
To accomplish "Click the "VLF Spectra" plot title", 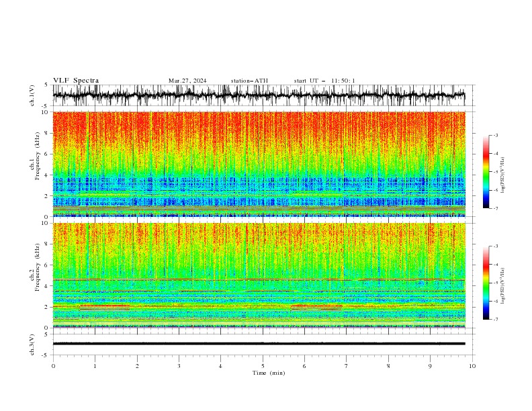I will coord(76,81).
